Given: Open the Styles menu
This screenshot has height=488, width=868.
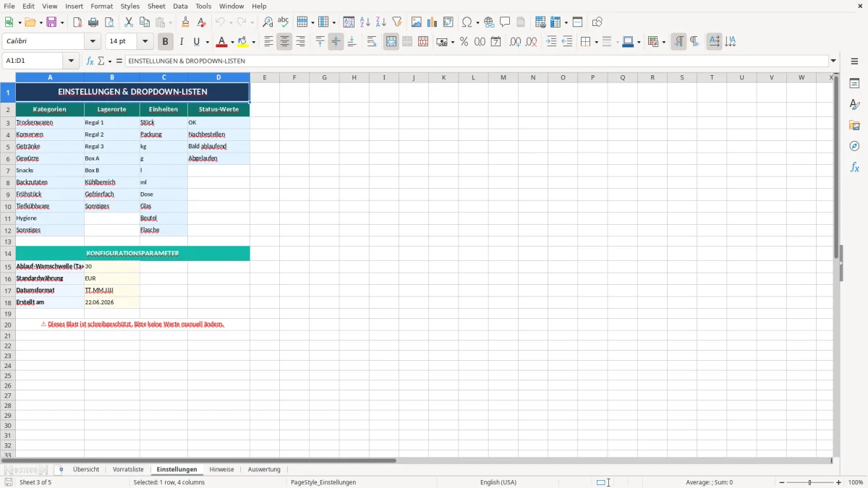Looking at the screenshot, I should pos(130,6).
